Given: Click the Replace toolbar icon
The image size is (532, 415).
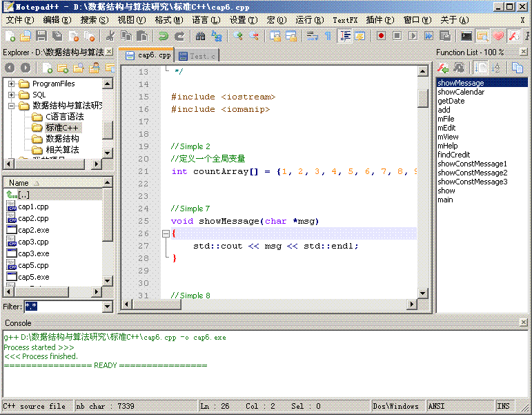Looking at the screenshot, I should click(217, 36).
